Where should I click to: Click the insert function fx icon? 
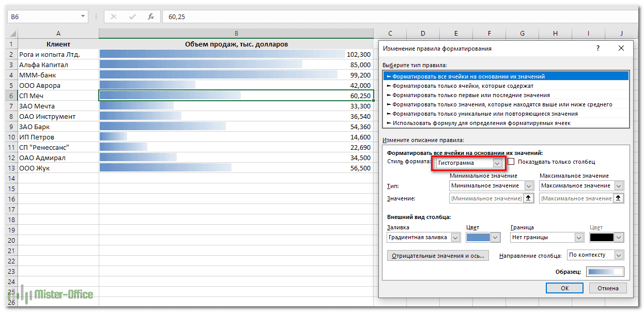pyautogui.click(x=151, y=17)
